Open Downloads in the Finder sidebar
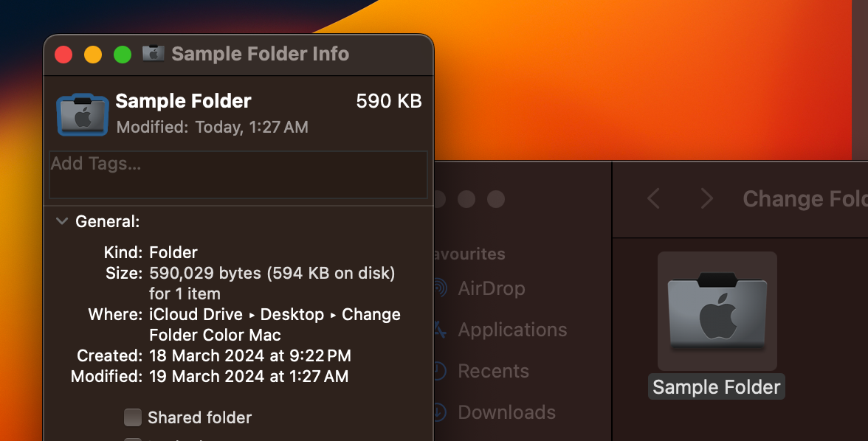This screenshot has height=441, width=868. coord(506,412)
